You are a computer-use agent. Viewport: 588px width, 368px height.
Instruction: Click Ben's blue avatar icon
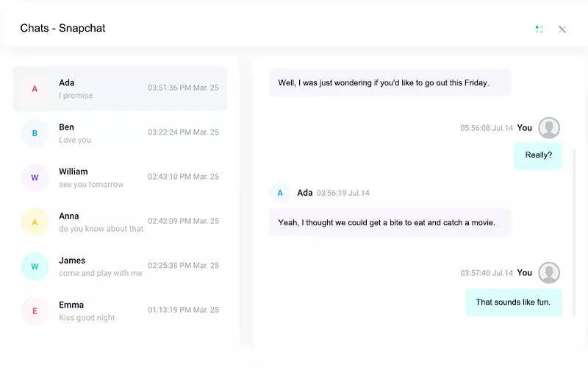pyautogui.click(x=35, y=133)
